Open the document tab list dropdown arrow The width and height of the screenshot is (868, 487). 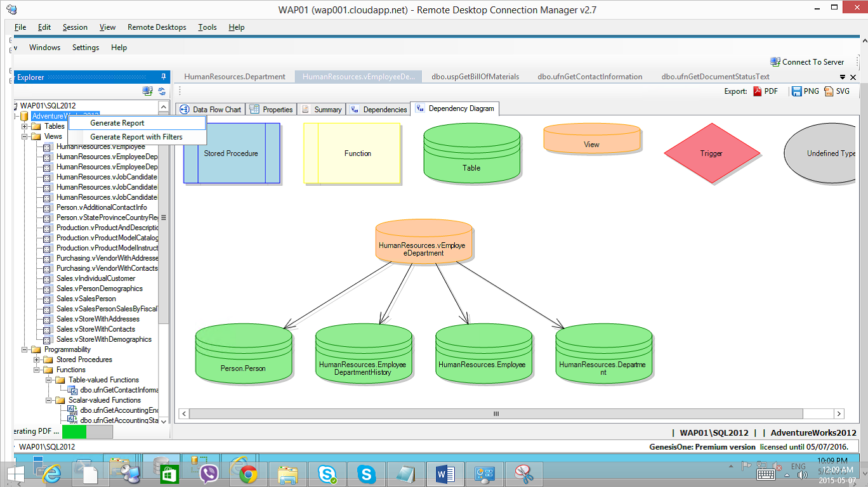click(x=843, y=77)
